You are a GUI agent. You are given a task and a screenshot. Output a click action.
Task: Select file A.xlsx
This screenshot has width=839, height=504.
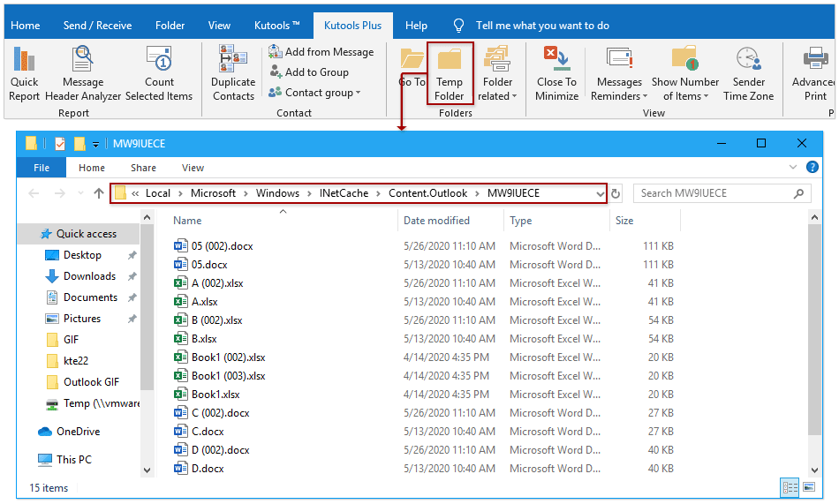(204, 302)
